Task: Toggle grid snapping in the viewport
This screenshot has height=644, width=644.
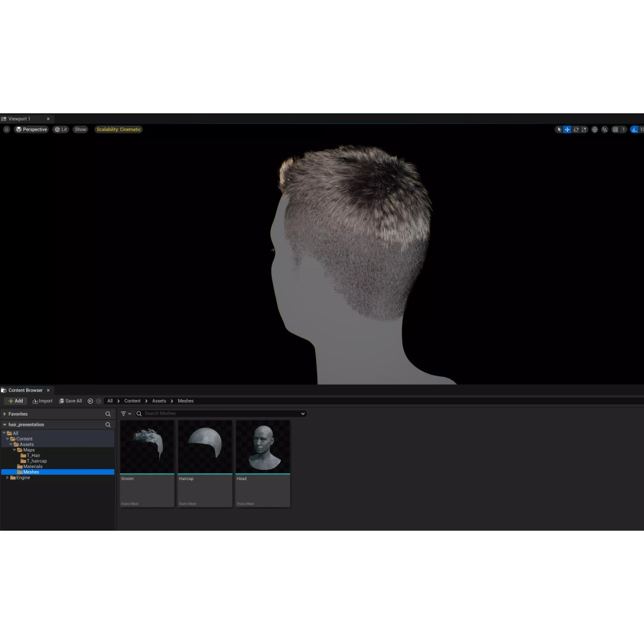Action: click(617, 129)
